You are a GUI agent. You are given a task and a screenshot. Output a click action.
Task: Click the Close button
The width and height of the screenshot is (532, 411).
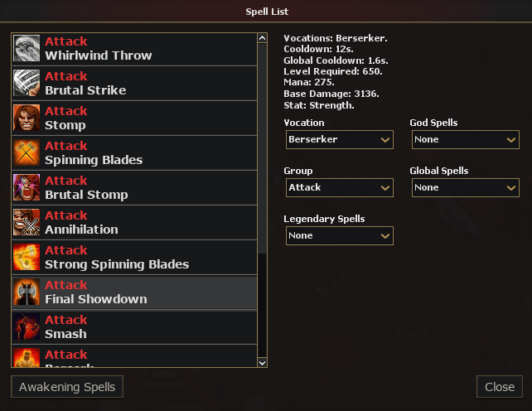tap(500, 387)
